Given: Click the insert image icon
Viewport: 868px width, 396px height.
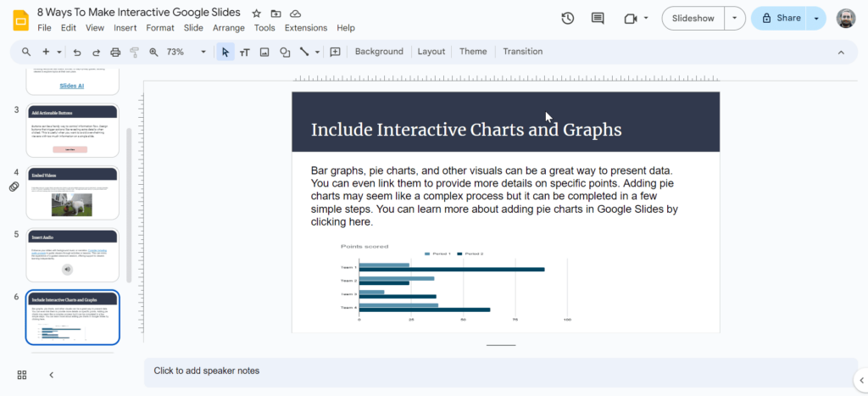Looking at the screenshot, I should click(264, 52).
